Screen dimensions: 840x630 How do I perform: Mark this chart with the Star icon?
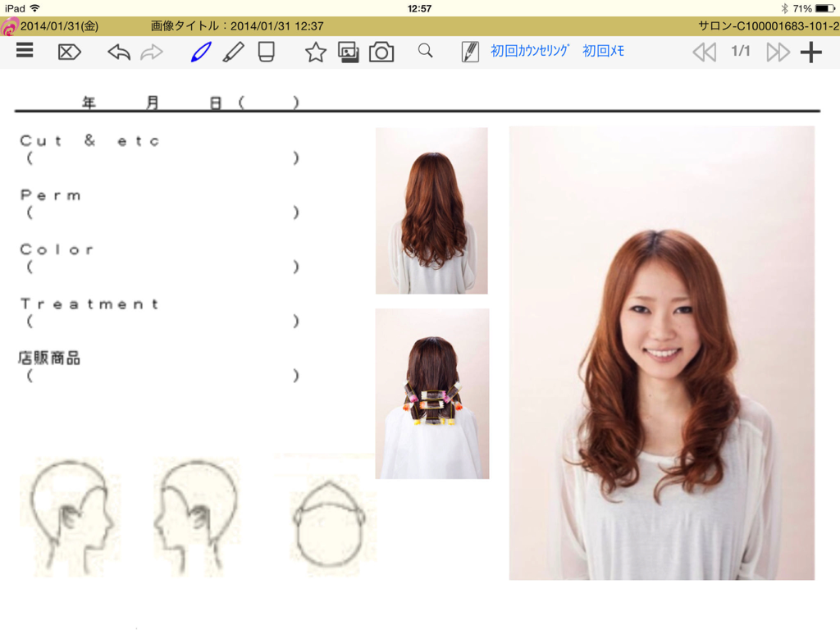point(314,51)
